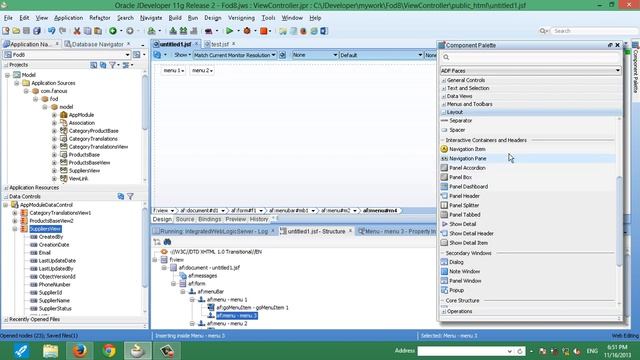Collapse the SuppliersView data control node
640x360 pixels.
coord(15,229)
